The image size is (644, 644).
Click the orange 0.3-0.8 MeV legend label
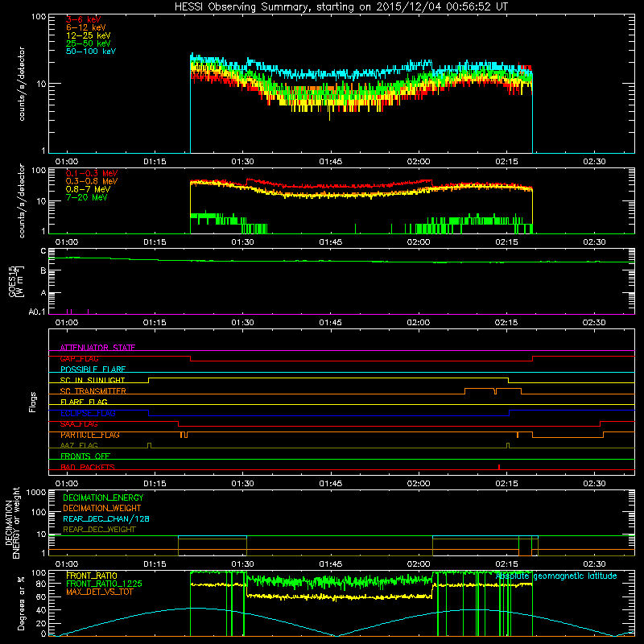pyautogui.click(x=92, y=181)
